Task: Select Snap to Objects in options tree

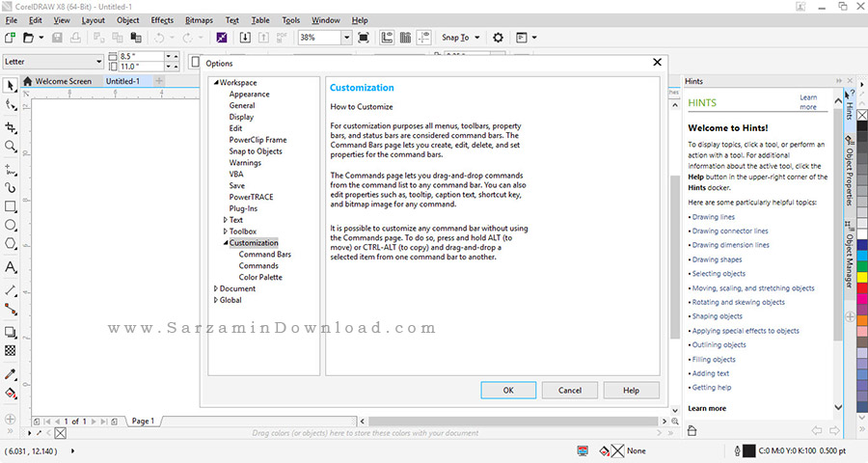Action: (256, 151)
